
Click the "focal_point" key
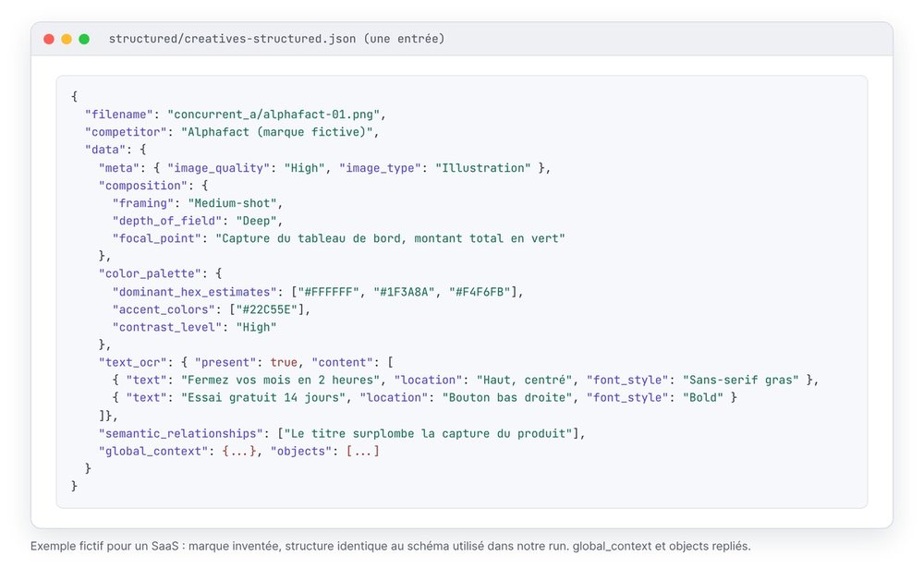click(x=157, y=238)
